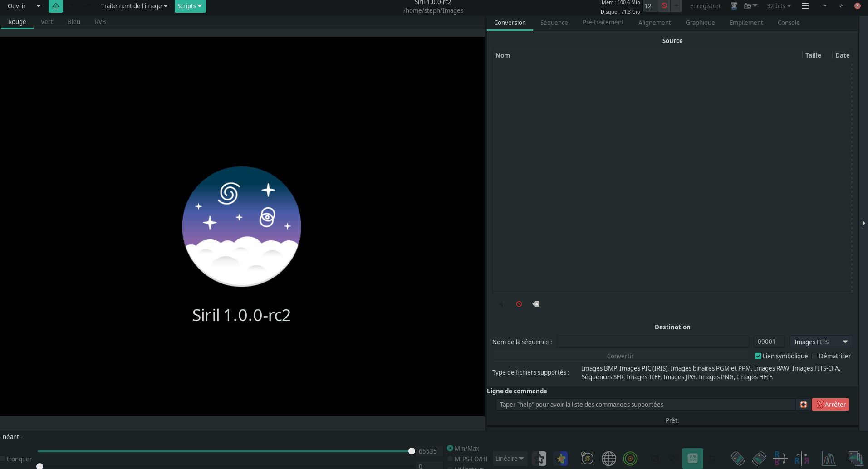Click the Convertir button
The height and width of the screenshot is (469, 868).
pyautogui.click(x=620, y=356)
